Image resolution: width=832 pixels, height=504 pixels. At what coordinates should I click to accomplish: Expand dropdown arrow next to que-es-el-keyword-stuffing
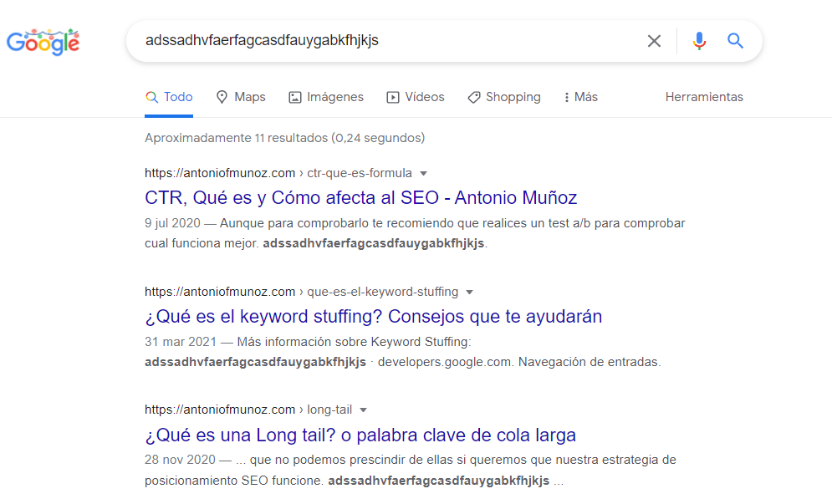click(x=469, y=293)
